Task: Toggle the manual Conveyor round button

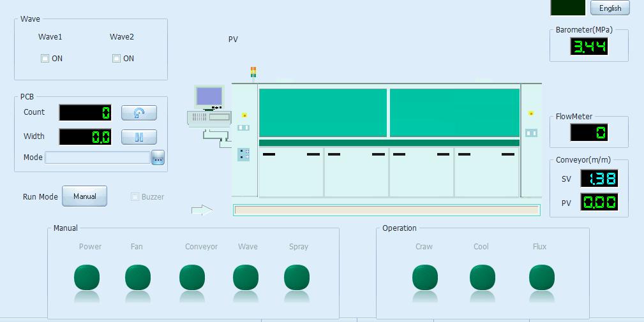Action: point(192,277)
